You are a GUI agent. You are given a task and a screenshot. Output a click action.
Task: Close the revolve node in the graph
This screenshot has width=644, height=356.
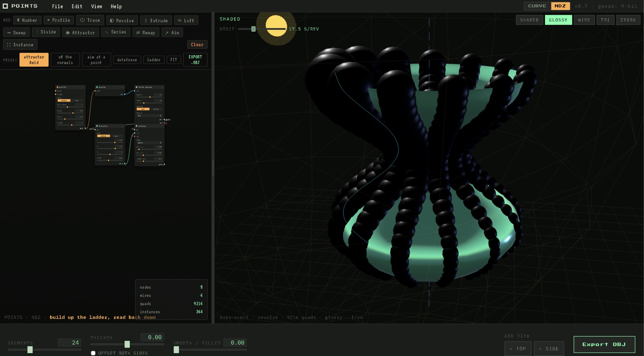[122, 87]
